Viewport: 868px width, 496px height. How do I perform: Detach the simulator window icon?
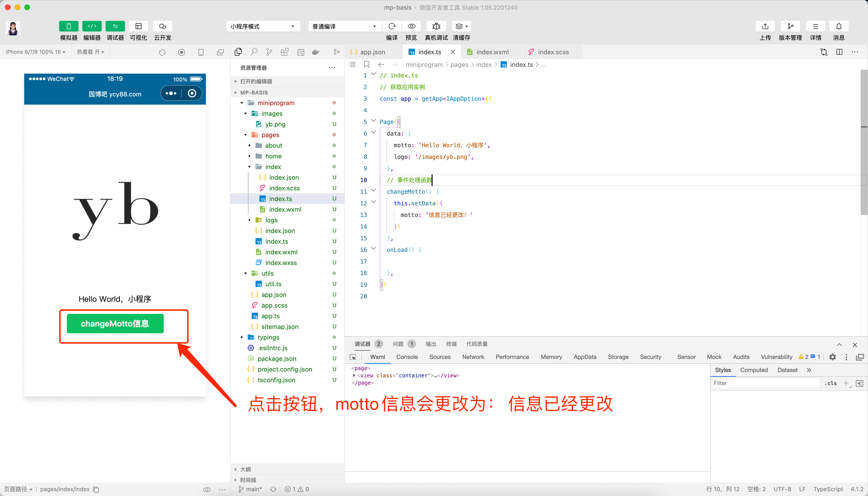click(220, 52)
